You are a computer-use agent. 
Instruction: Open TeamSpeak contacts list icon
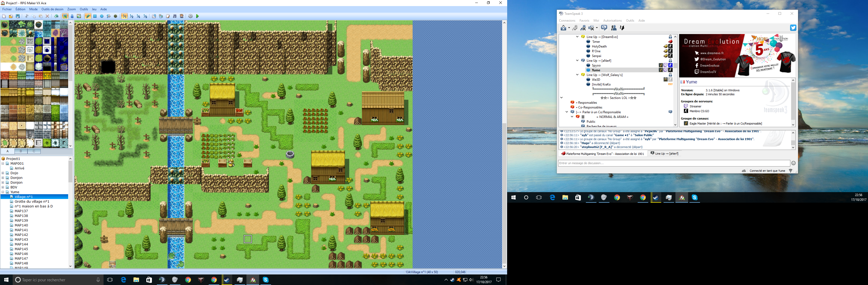(x=614, y=28)
